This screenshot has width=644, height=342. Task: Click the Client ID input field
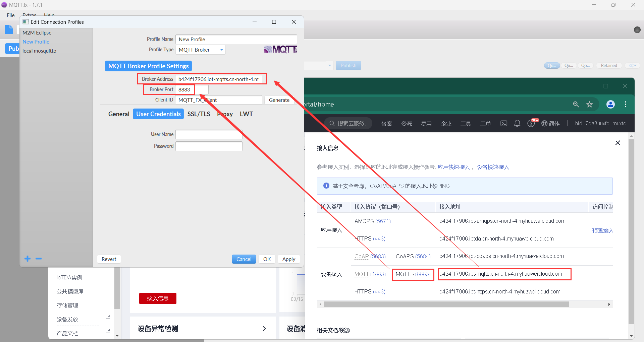coord(219,100)
